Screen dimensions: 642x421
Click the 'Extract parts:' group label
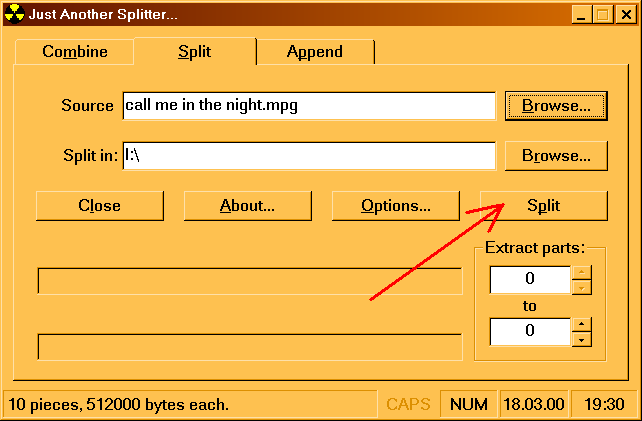coord(535,248)
